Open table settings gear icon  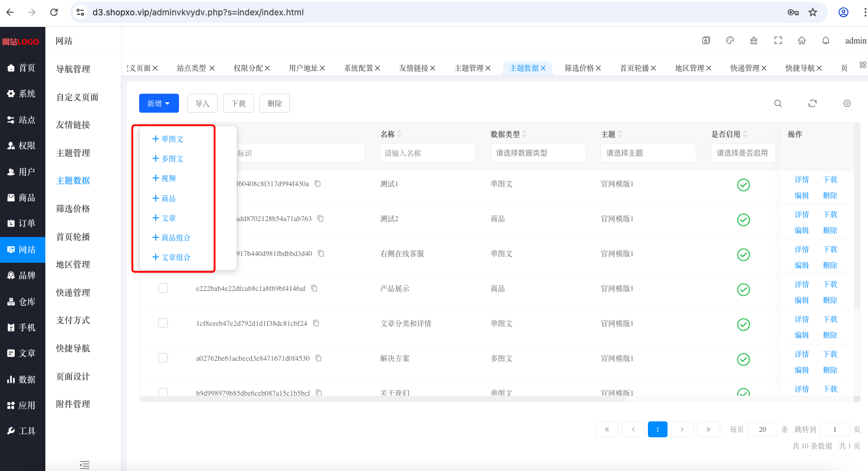pos(847,104)
